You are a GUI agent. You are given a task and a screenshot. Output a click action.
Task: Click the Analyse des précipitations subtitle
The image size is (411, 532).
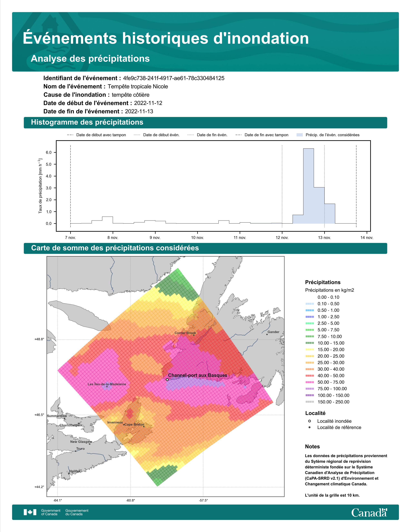click(x=90, y=59)
